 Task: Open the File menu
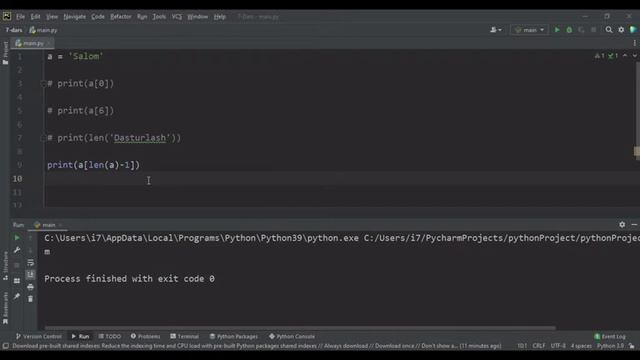tap(20, 17)
